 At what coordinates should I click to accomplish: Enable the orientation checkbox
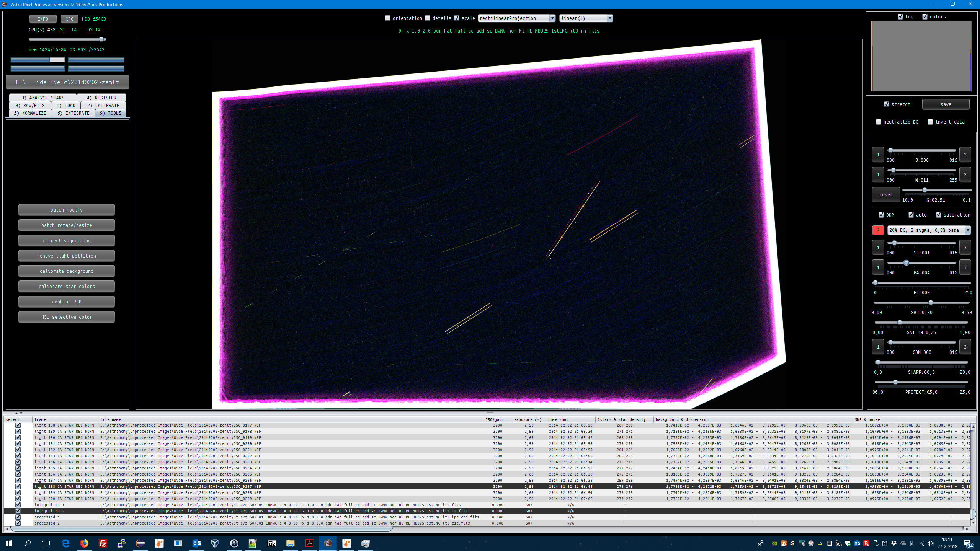click(388, 18)
